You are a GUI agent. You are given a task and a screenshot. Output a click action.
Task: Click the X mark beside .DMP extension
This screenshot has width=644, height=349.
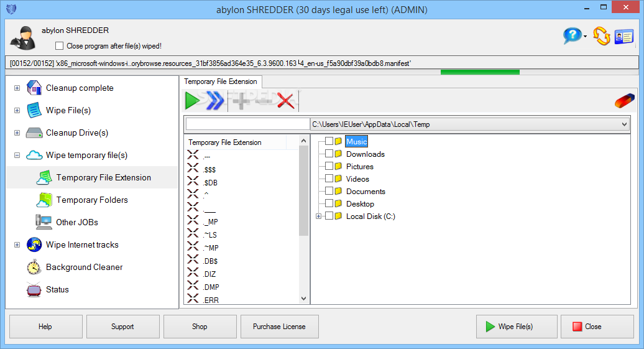click(193, 285)
